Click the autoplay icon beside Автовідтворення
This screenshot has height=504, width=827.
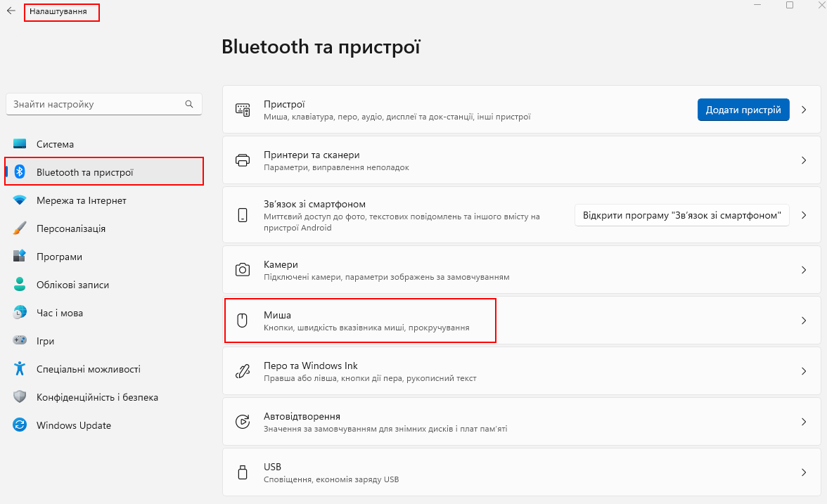(x=242, y=422)
